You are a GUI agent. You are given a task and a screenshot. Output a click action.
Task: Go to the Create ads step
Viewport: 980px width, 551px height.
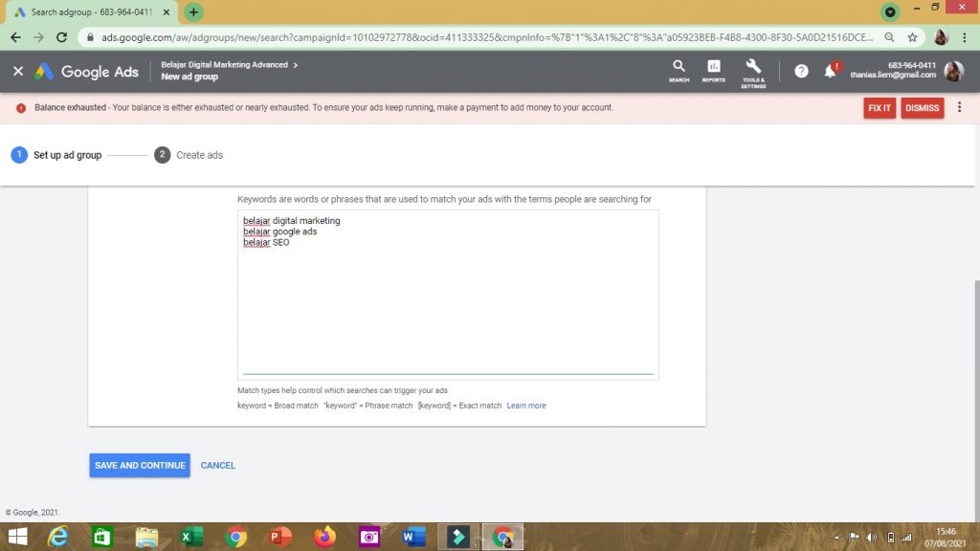189,155
